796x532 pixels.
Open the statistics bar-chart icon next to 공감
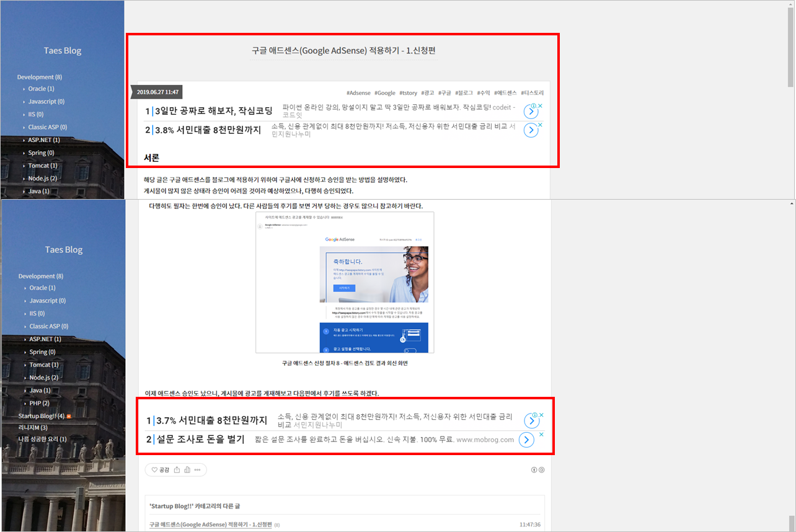pos(187,470)
